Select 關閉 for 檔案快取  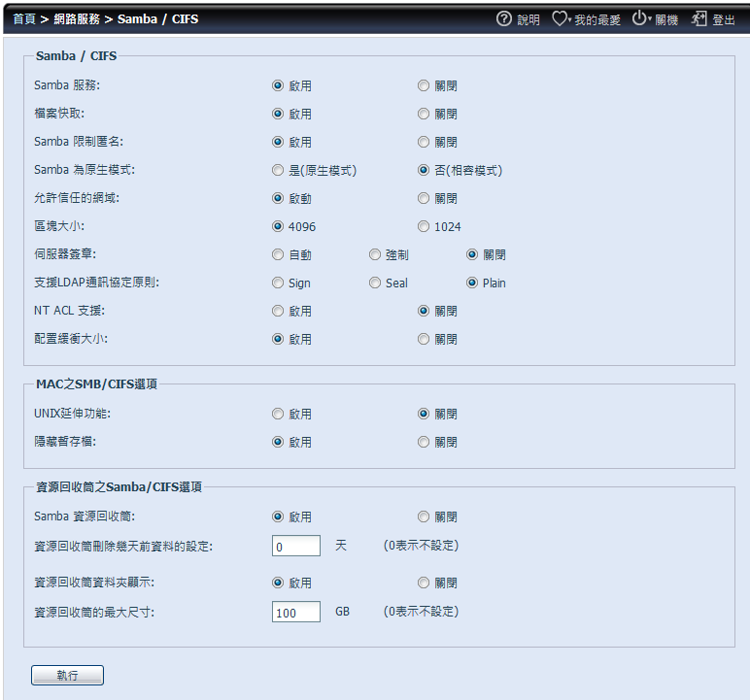(424, 114)
